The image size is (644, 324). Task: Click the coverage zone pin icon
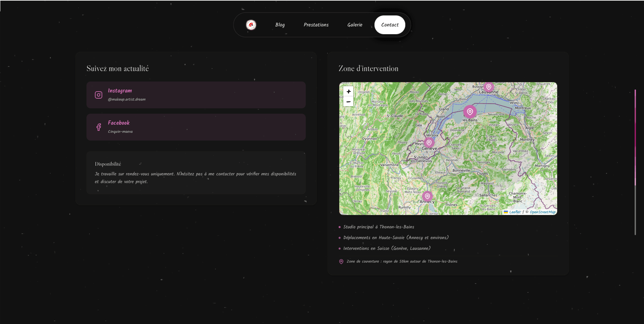point(341,262)
